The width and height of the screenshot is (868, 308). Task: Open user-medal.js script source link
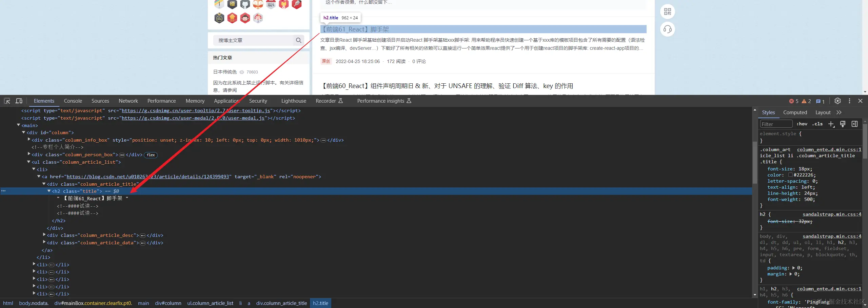coord(193,118)
